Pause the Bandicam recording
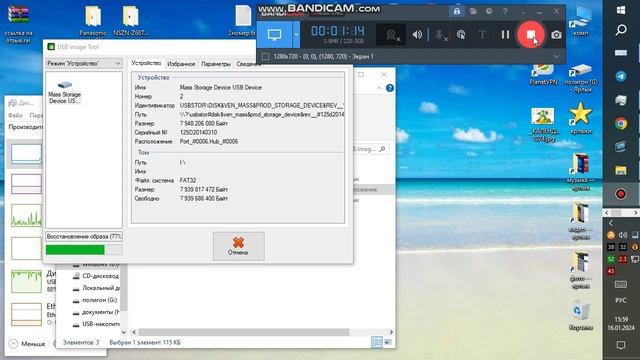Viewport: 640px width, 360px height. 505,35
